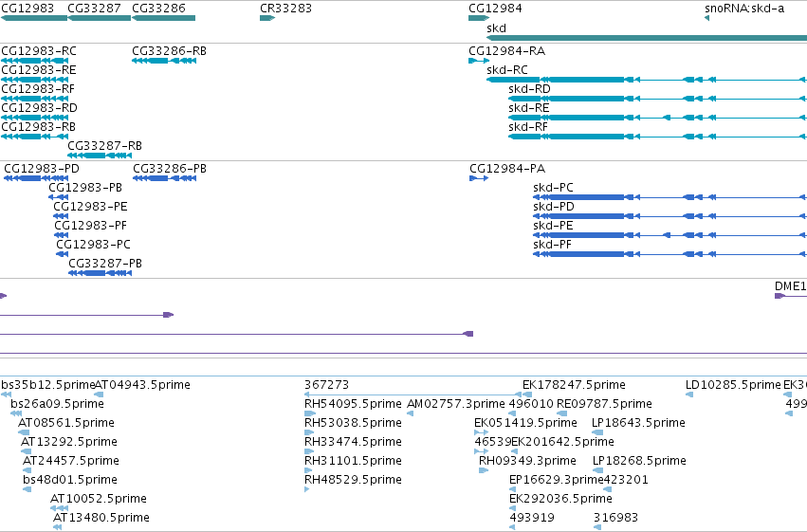The height and width of the screenshot is (532, 807).
Task: Select the CG12983-RF transcript label
Action: (38, 89)
